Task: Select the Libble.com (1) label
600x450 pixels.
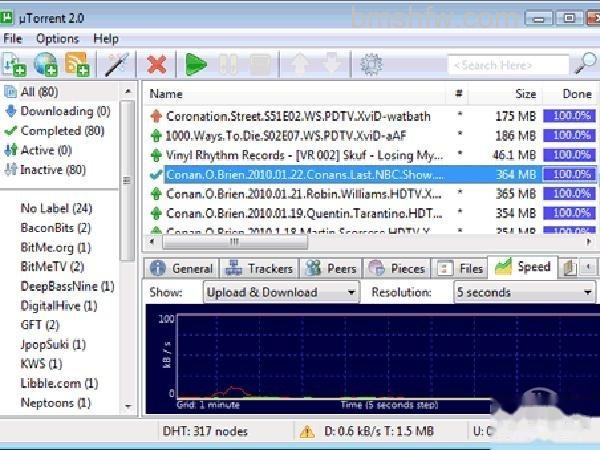Action: pos(59,383)
